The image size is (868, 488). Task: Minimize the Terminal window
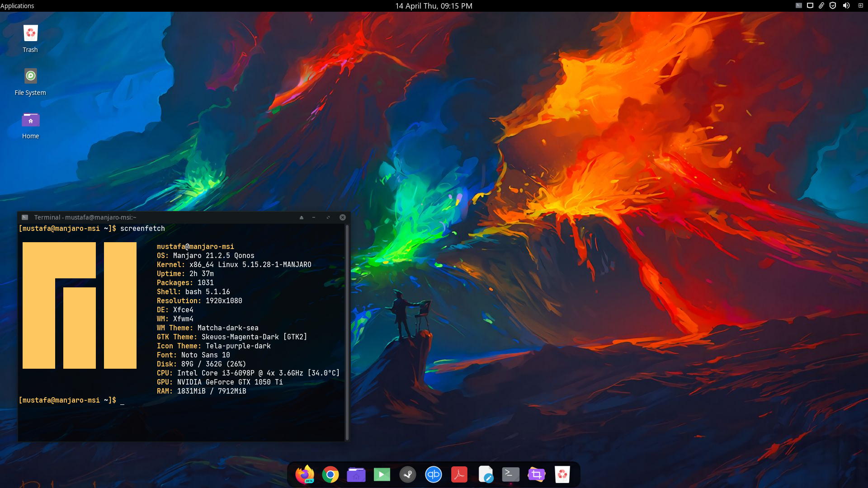click(x=314, y=217)
